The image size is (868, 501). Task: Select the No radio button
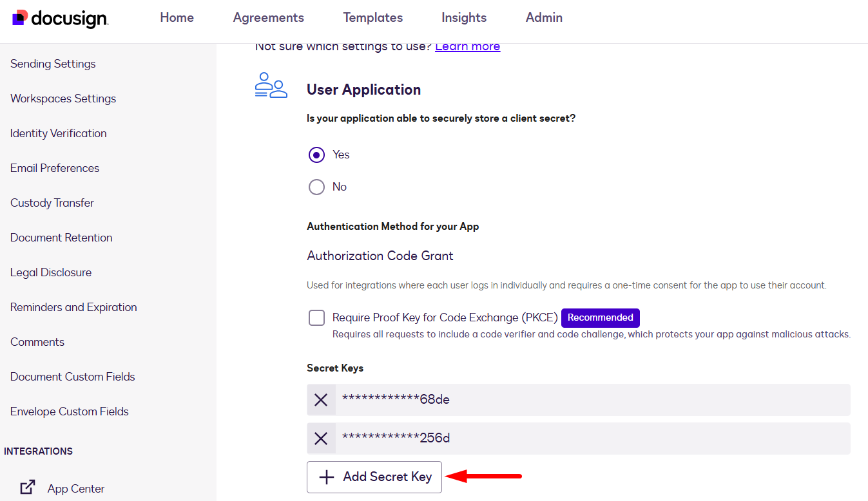tap(316, 187)
